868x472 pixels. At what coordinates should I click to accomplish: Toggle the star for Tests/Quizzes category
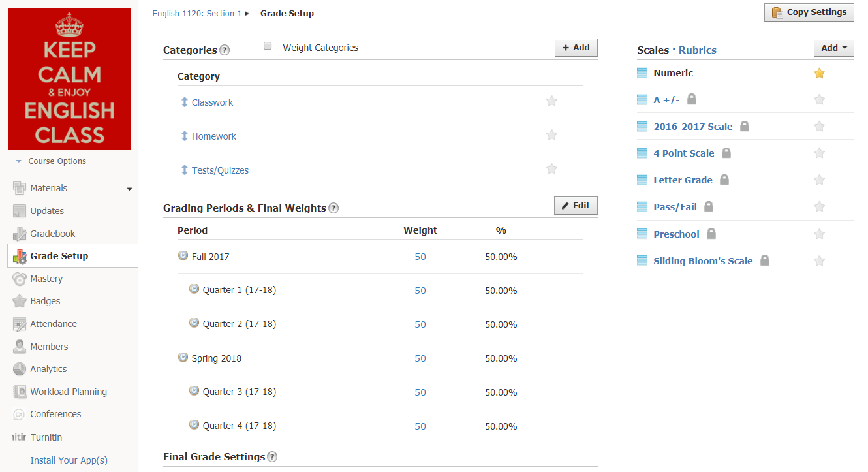pos(551,169)
